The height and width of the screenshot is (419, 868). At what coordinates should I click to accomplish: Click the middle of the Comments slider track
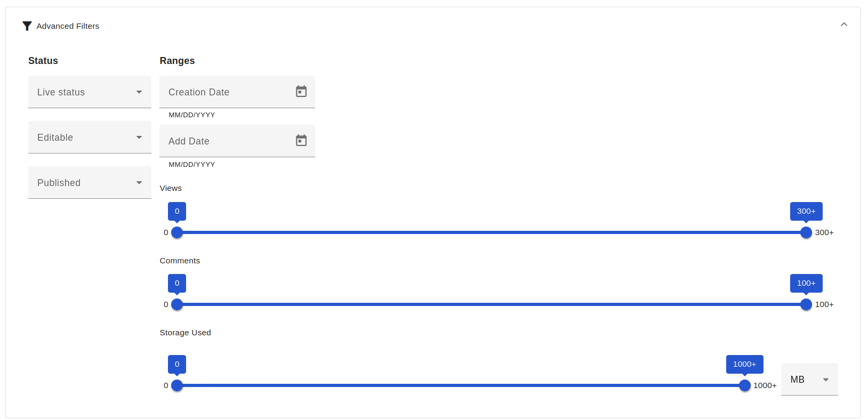click(x=492, y=304)
